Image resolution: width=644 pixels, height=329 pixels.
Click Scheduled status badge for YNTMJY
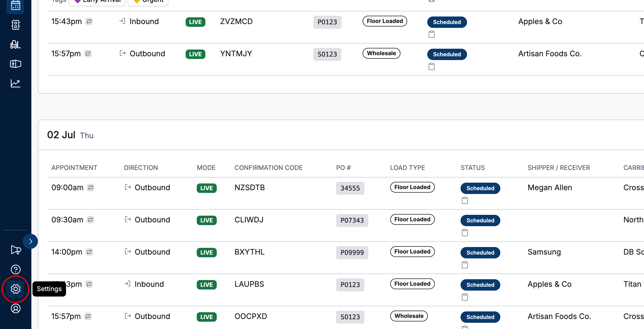pyautogui.click(x=447, y=54)
